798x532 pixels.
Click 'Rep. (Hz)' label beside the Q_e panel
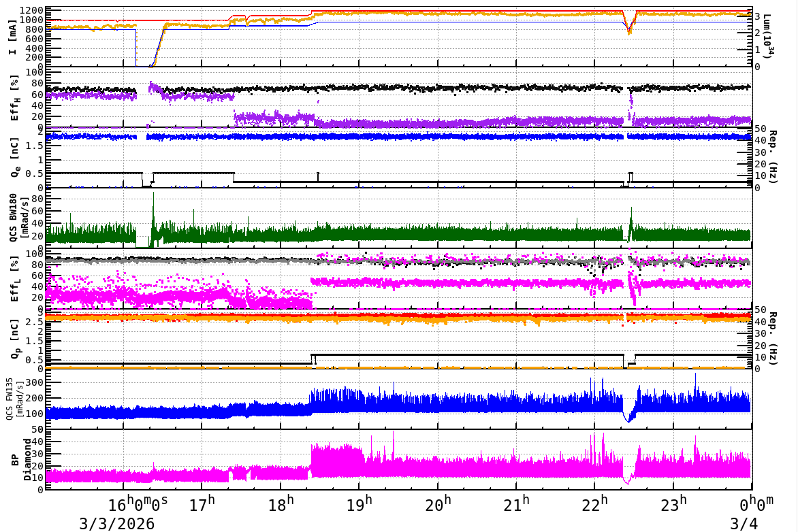[x=771, y=157]
